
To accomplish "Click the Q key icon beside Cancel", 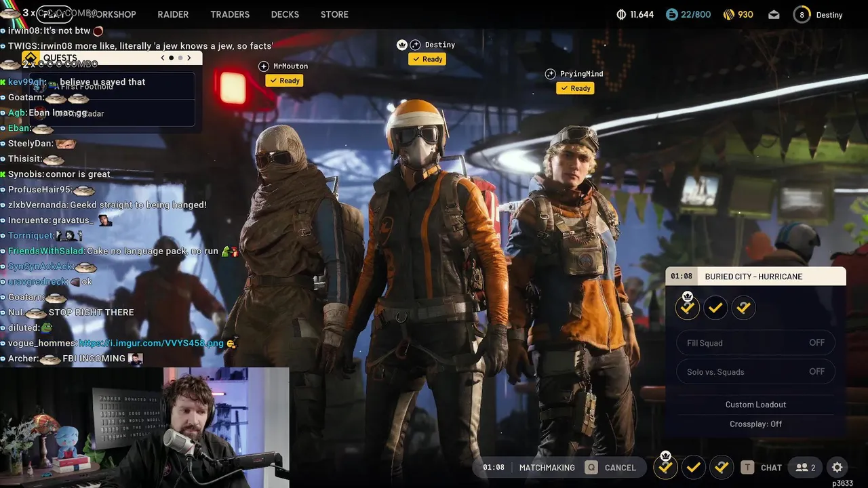I will pos(591,467).
